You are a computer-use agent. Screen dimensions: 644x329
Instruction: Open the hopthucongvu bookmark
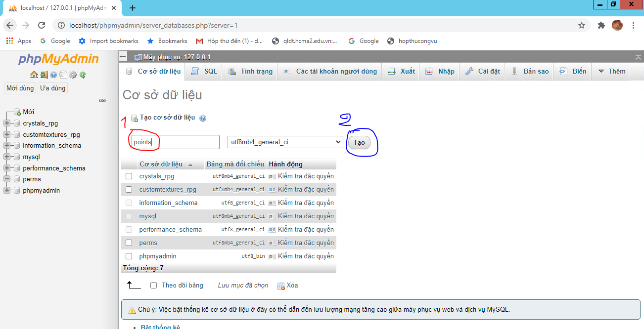412,41
